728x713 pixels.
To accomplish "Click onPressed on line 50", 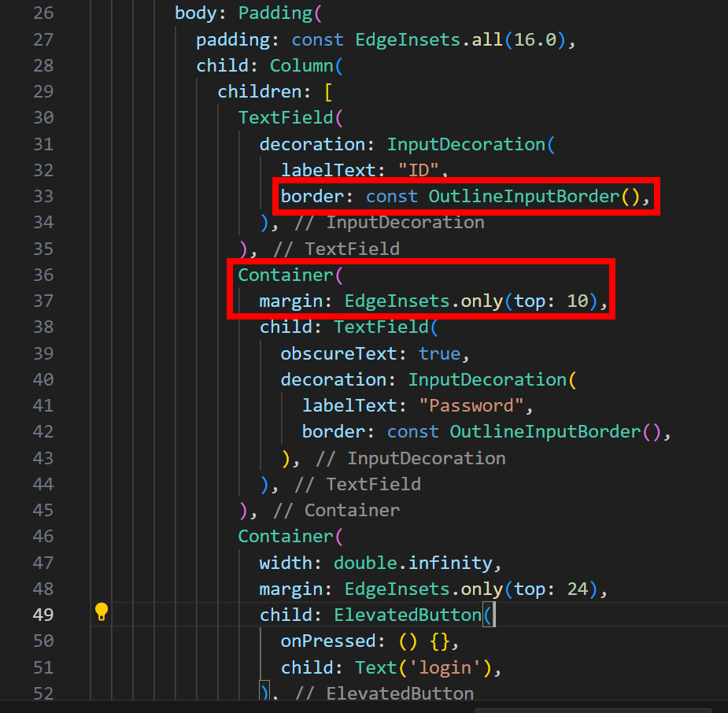I will (327, 641).
